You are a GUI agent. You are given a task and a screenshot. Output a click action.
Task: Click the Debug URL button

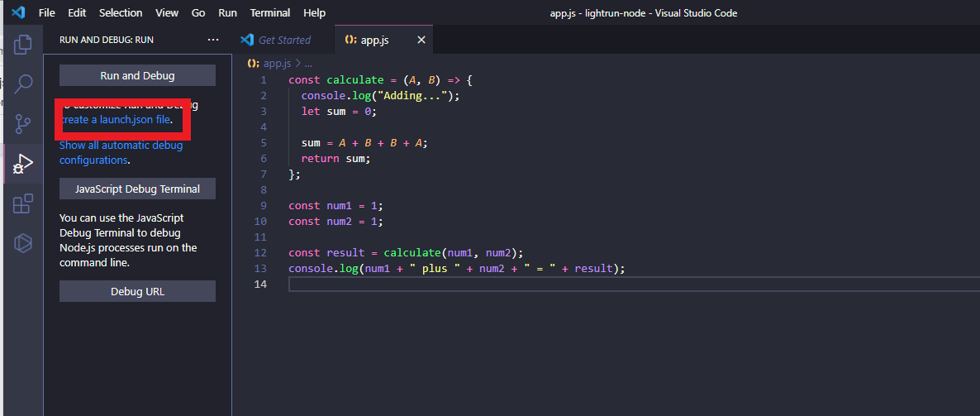point(137,291)
